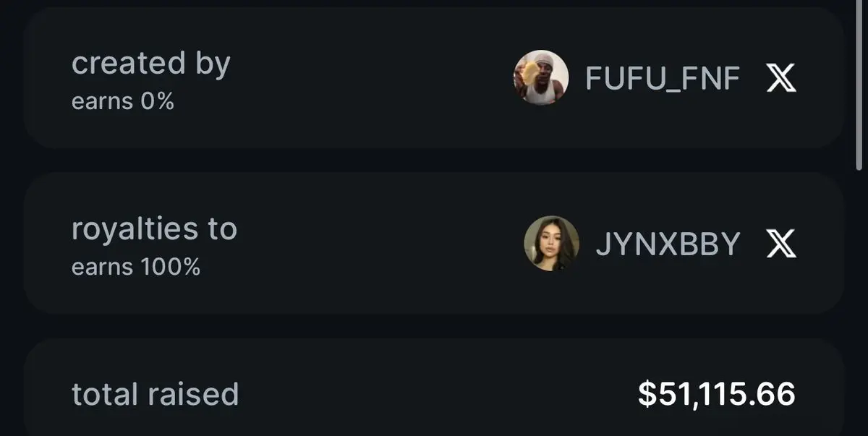
Task: Select the 'royalties to' label
Action: (154, 229)
